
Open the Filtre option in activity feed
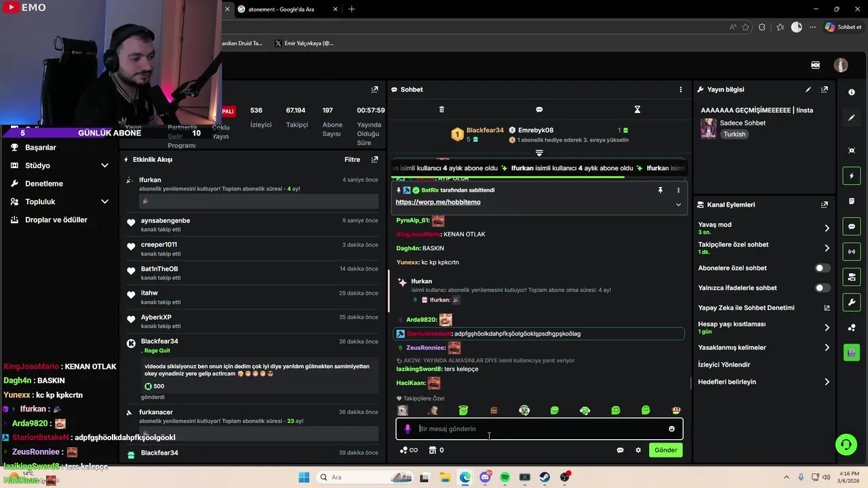(352, 160)
